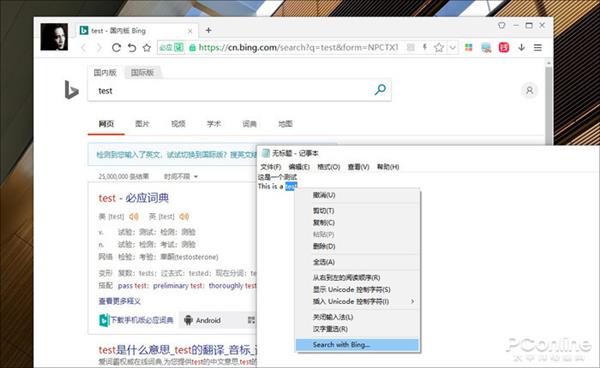
Task: Select the 词典 results tab
Action: [249, 124]
